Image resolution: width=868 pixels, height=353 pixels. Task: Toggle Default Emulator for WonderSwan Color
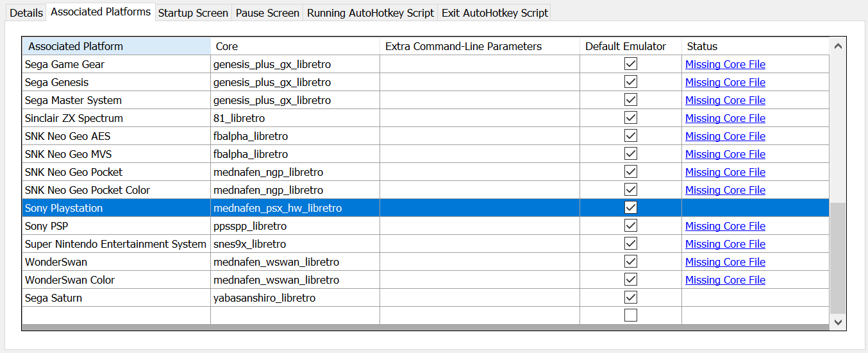pos(631,280)
